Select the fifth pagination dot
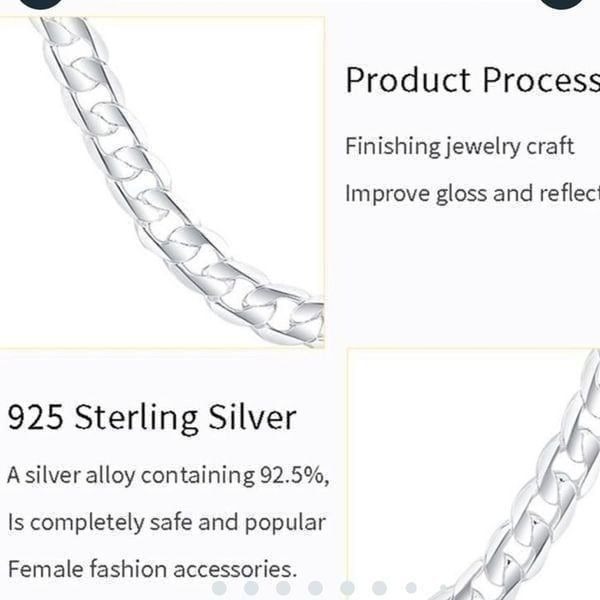 [347, 588]
